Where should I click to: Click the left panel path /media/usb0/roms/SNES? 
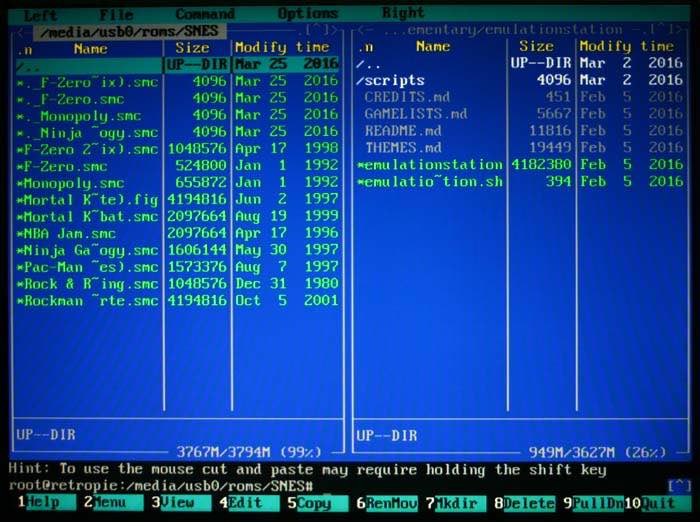point(129,32)
